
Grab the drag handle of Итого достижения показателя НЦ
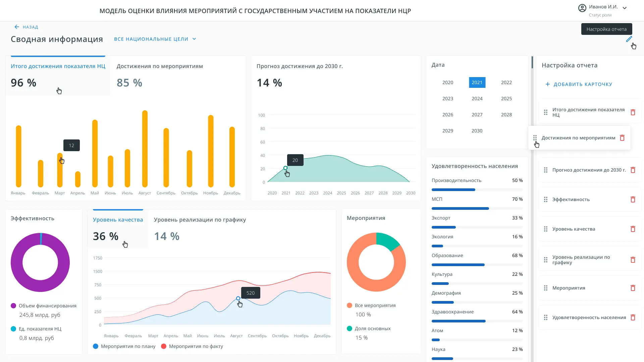(x=546, y=112)
